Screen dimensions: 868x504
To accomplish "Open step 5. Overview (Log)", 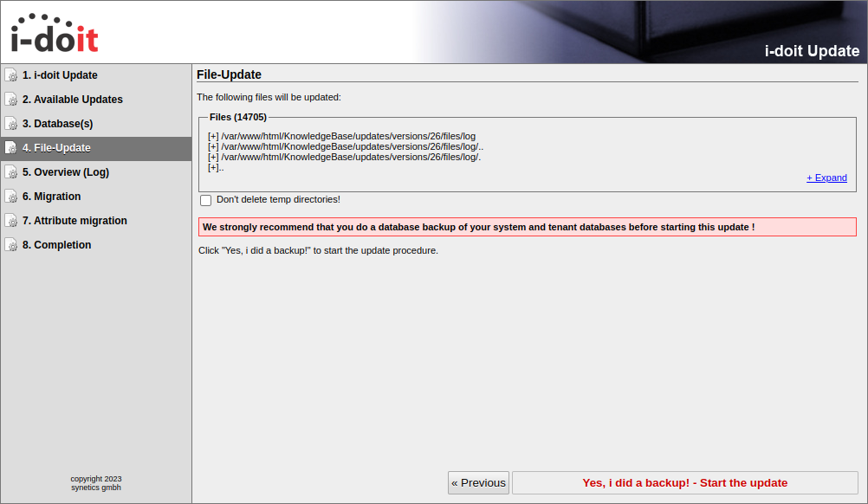I will click(x=66, y=172).
